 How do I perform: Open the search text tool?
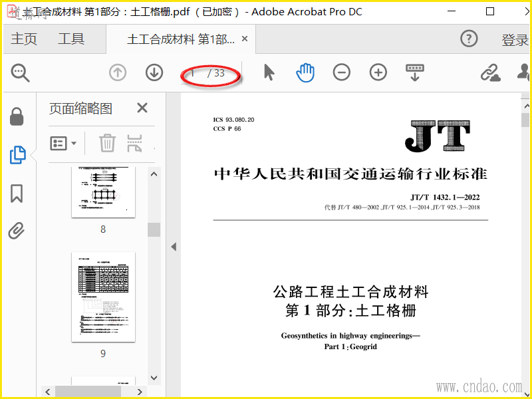coord(20,73)
